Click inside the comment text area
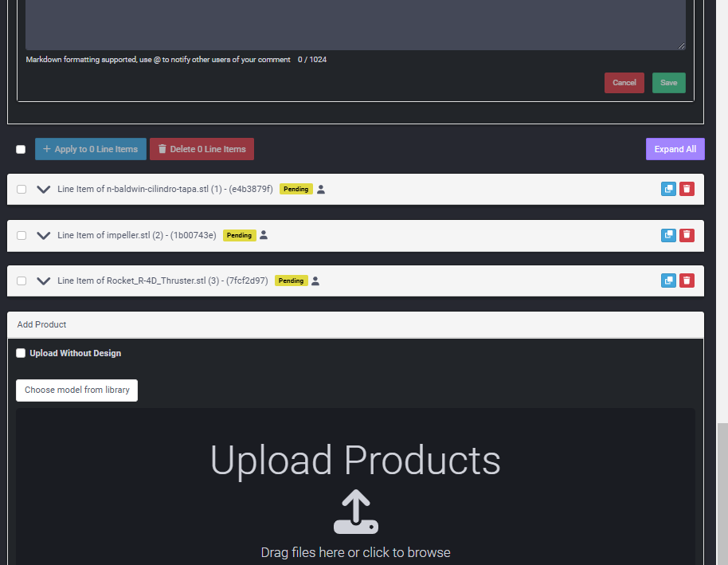The width and height of the screenshot is (728, 565). coord(355,24)
